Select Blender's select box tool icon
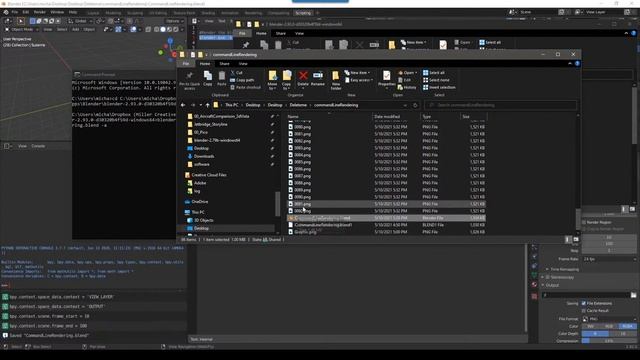640x360 pixels. click(20, 21)
